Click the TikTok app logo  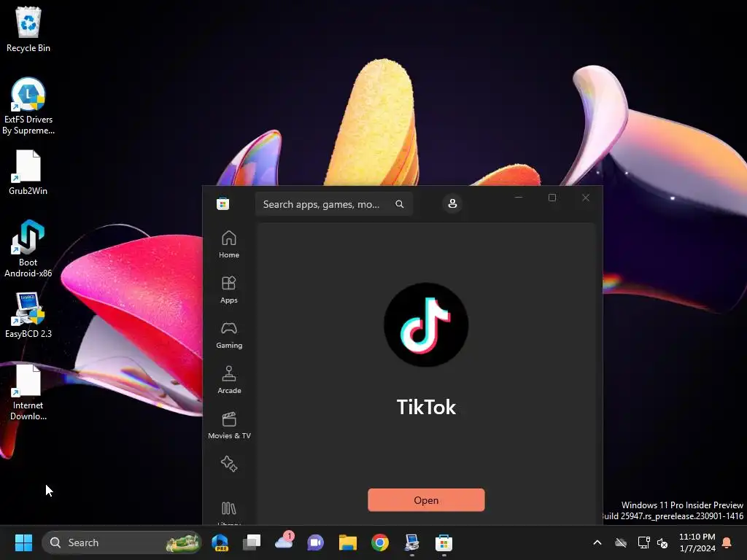(426, 324)
